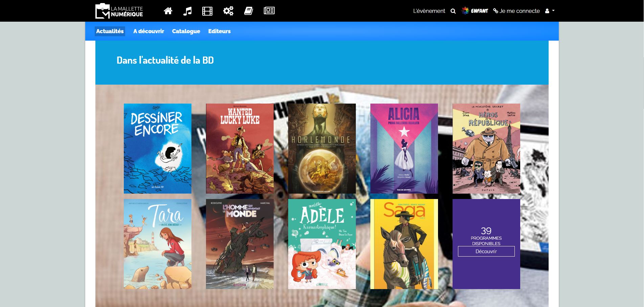Click the 39 programmes disponibles text
Image resolution: width=644 pixels, height=307 pixels.
[x=486, y=236]
